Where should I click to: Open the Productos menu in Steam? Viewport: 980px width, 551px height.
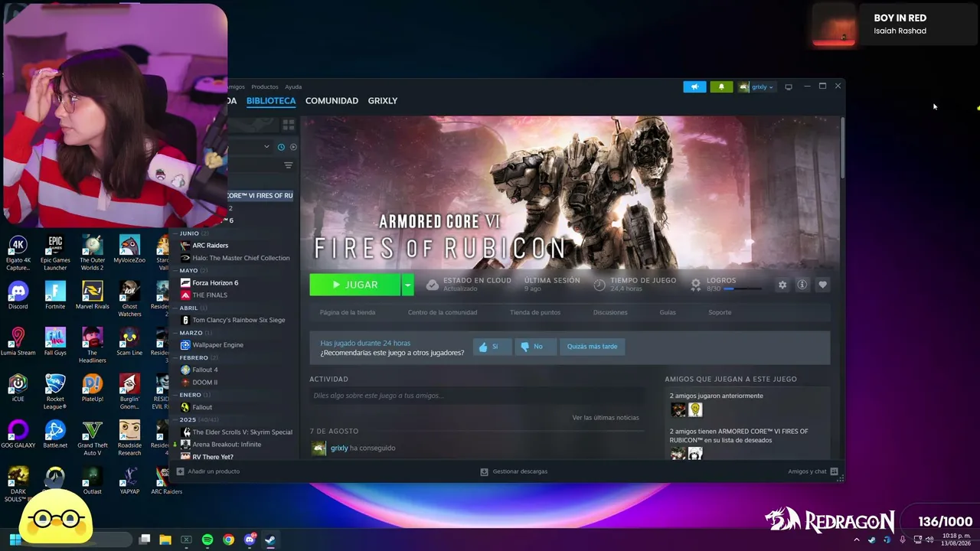(265, 86)
